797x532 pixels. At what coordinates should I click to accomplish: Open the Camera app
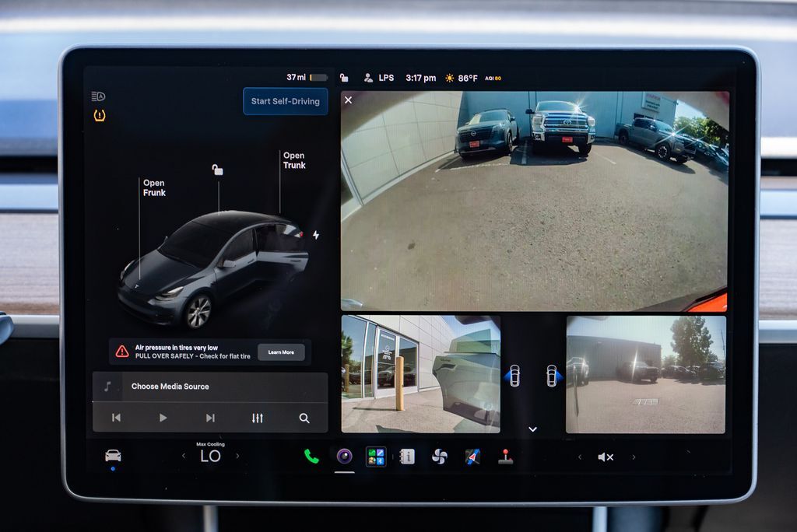click(x=344, y=457)
